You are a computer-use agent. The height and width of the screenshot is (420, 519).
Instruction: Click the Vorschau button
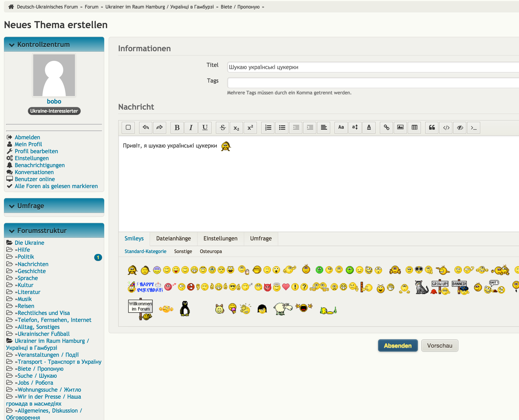[x=440, y=345]
